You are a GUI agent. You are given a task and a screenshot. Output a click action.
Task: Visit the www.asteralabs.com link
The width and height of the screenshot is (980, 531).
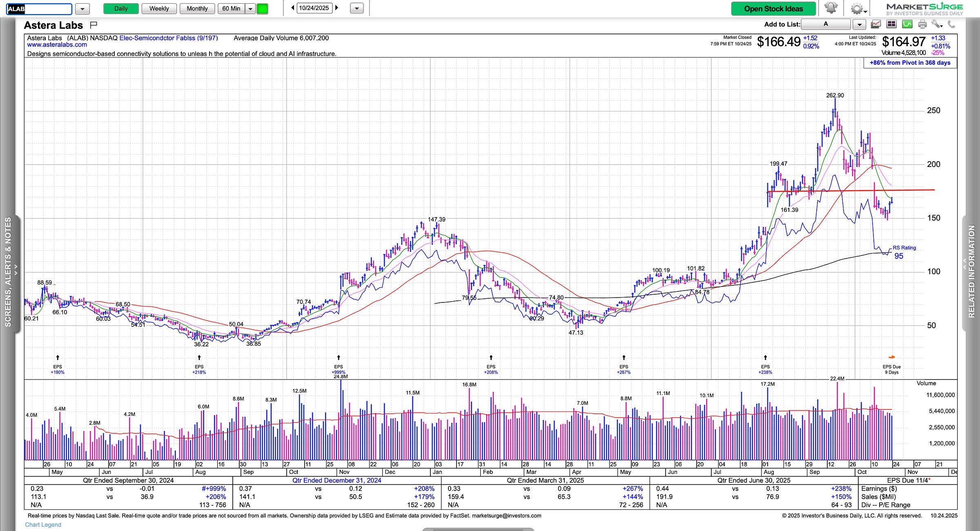click(x=57, y=45)
